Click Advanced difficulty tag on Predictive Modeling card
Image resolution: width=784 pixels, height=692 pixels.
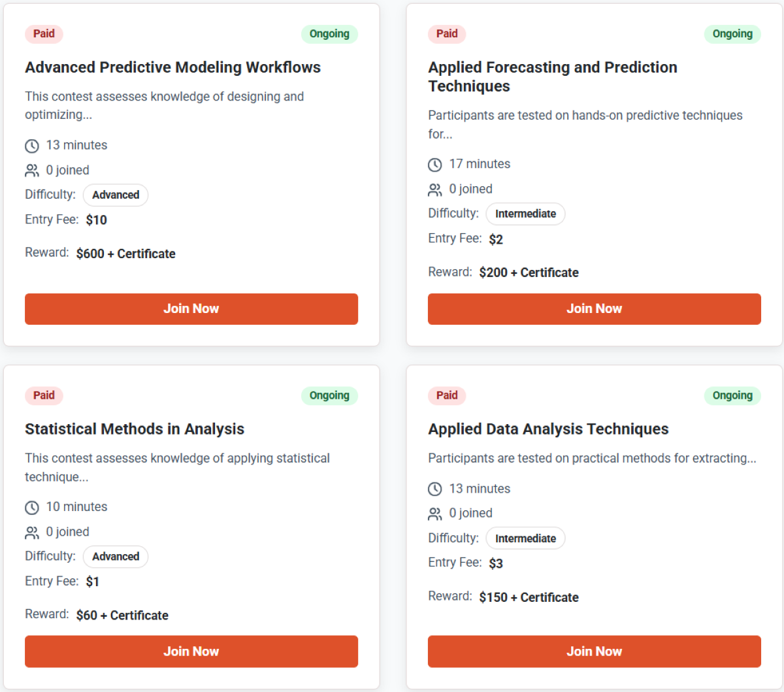[116, 195]
